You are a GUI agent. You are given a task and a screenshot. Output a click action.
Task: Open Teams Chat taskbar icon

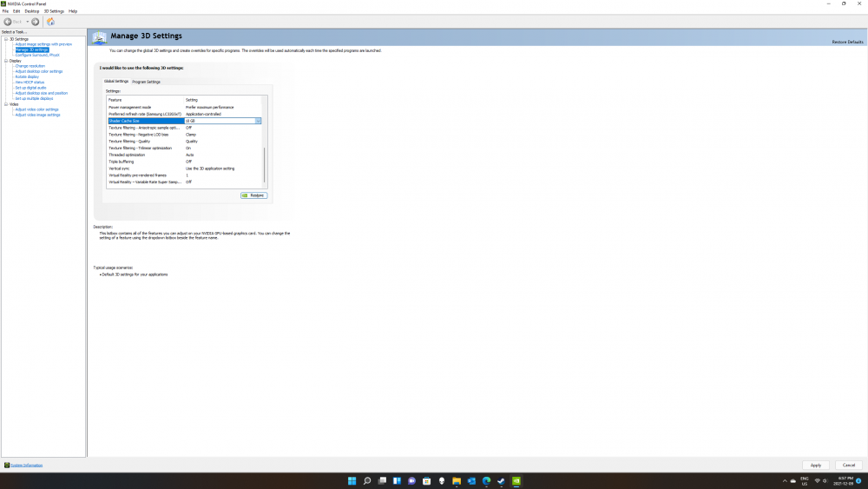[411, 480]
